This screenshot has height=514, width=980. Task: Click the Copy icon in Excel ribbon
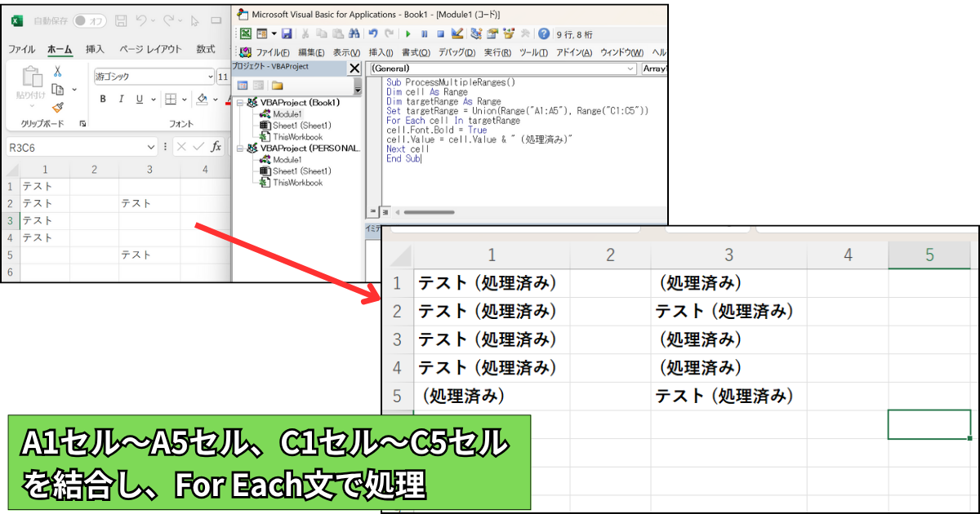tap(58, 89)
